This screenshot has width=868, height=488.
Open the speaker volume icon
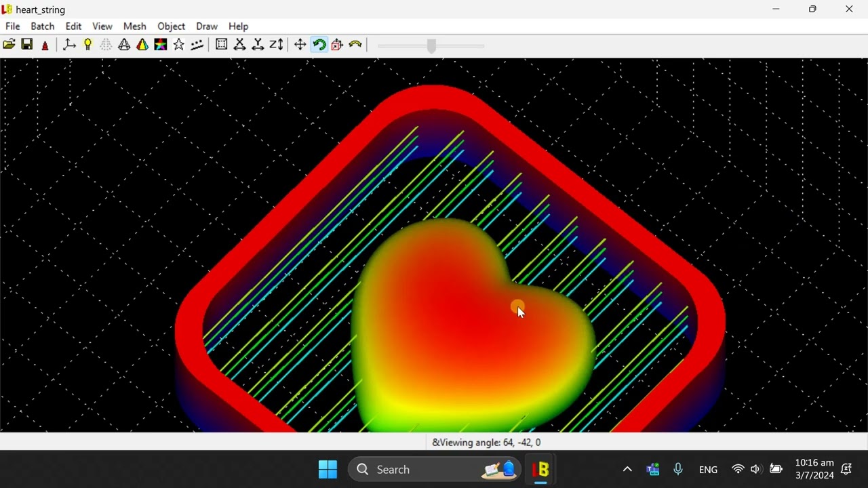756,469
